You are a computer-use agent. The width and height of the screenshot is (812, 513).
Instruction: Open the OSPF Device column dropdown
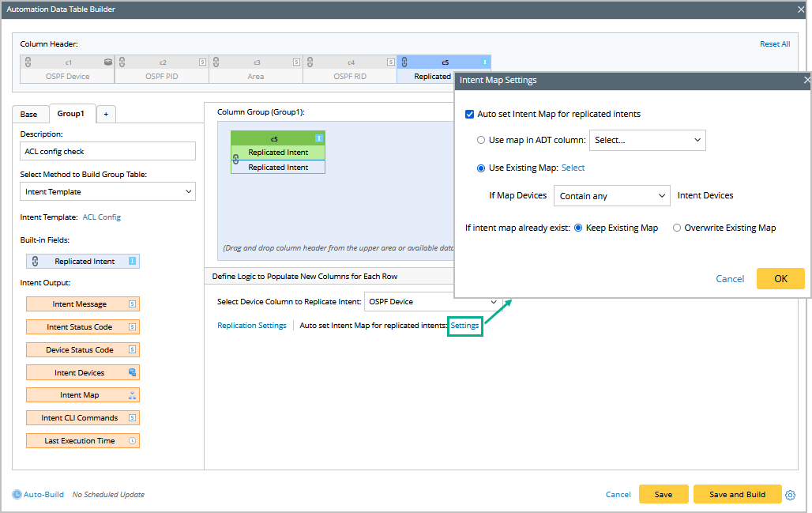(433, 302)
